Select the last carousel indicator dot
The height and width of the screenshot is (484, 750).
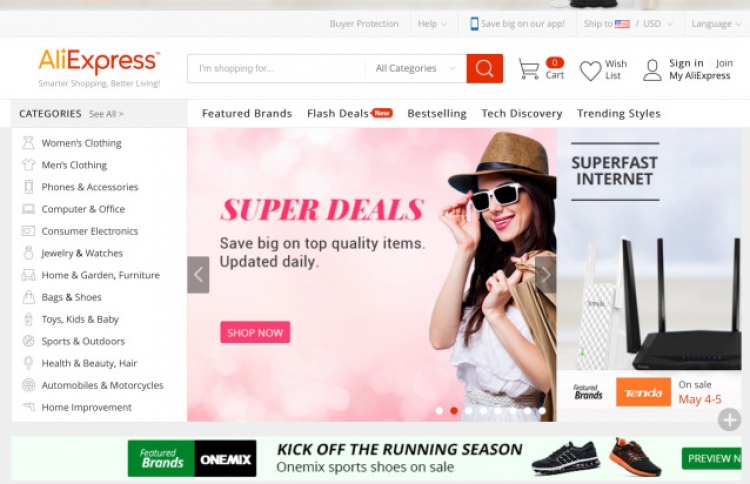pos(542,410)
